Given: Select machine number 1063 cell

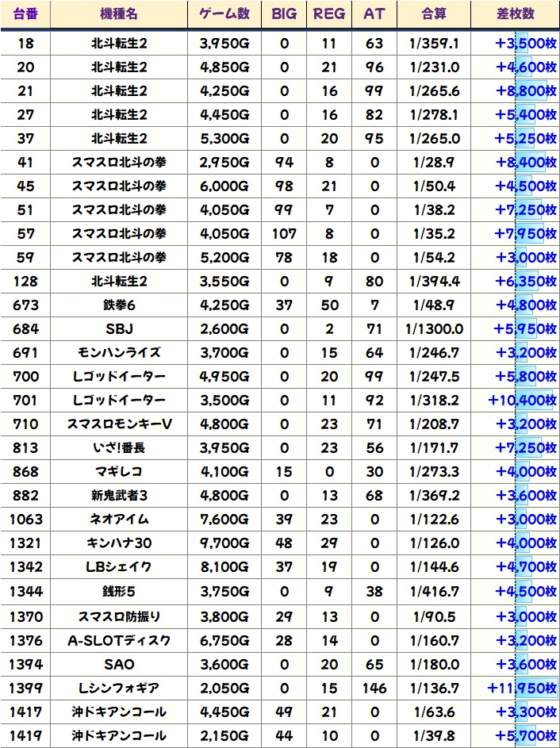Looking at the screenshot, I should 25,520.
